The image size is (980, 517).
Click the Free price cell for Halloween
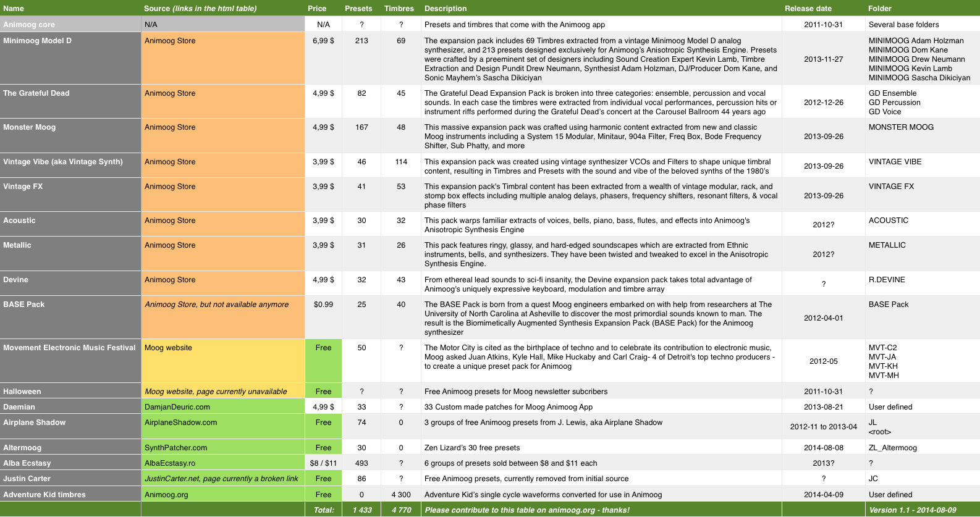tap(323, 392)
